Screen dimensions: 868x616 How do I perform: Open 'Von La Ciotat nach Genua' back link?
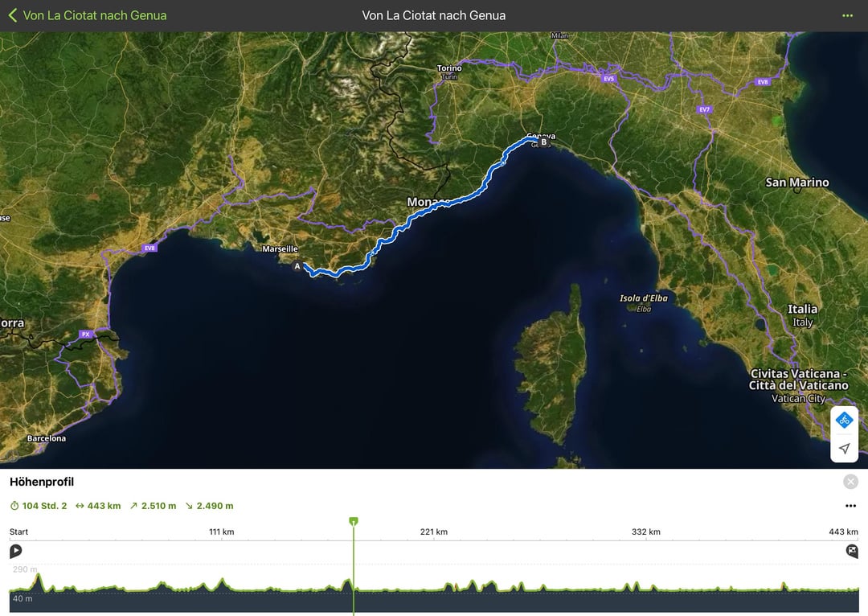[95, 15]
